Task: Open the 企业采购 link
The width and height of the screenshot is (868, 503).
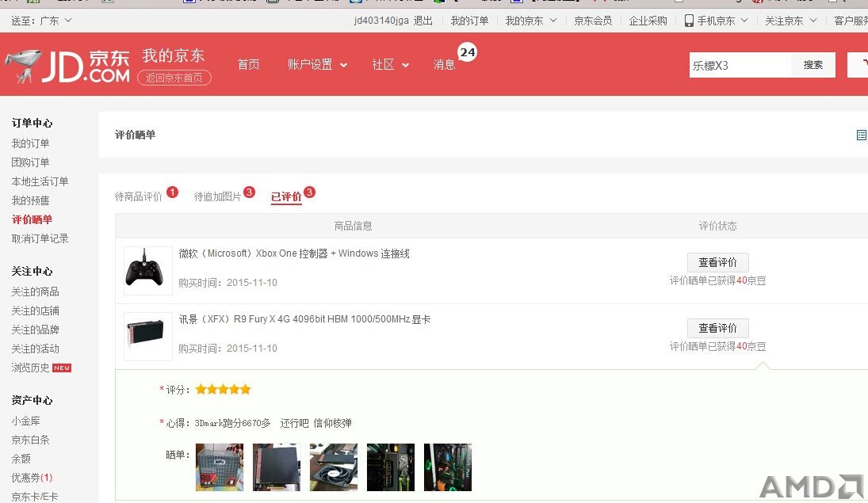Action: pos(648,21)
